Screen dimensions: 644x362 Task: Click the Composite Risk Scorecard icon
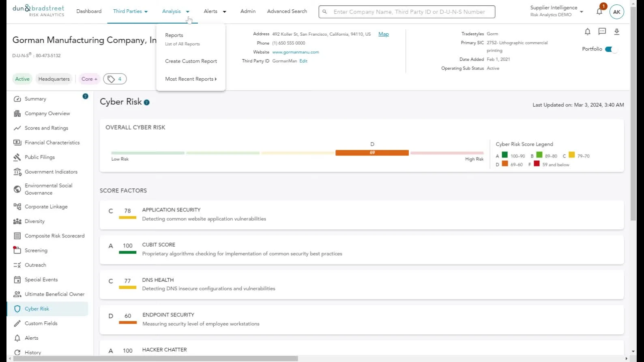(17, 236)
